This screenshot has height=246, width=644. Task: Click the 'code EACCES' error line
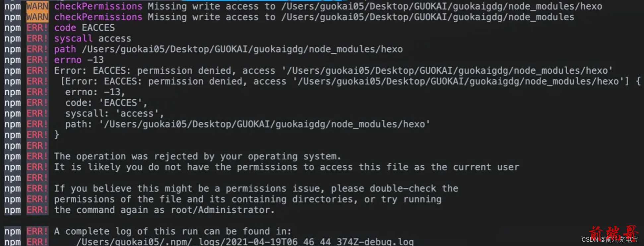pos(85,28)
